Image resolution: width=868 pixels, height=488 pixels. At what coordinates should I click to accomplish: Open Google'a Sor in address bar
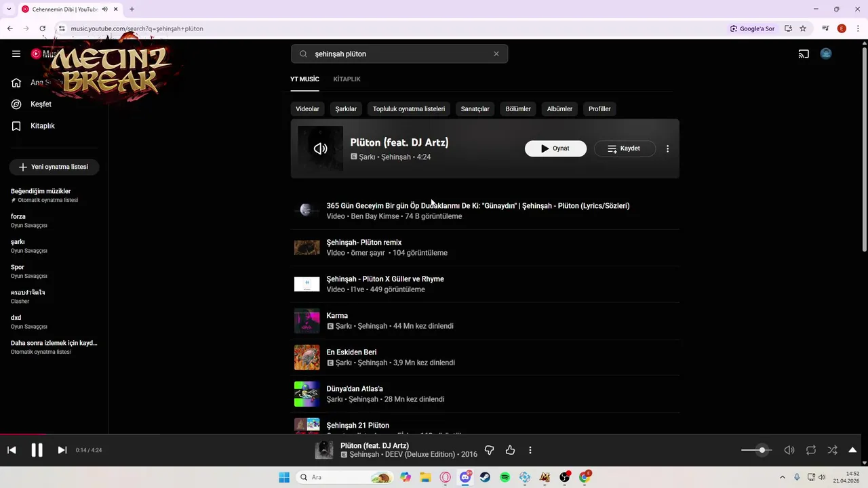[x=752, y=28]
